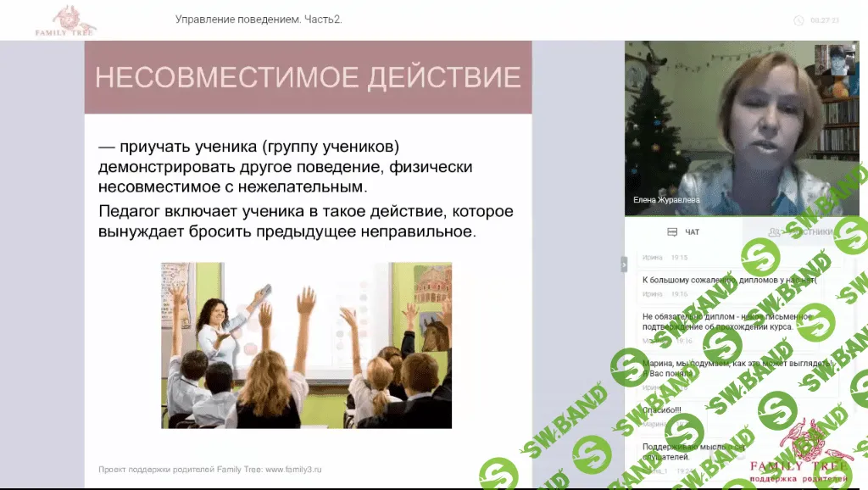868x490 pixels.
Task: Click the slide paragraph starting Педагог включает
Action: (305, 220)
